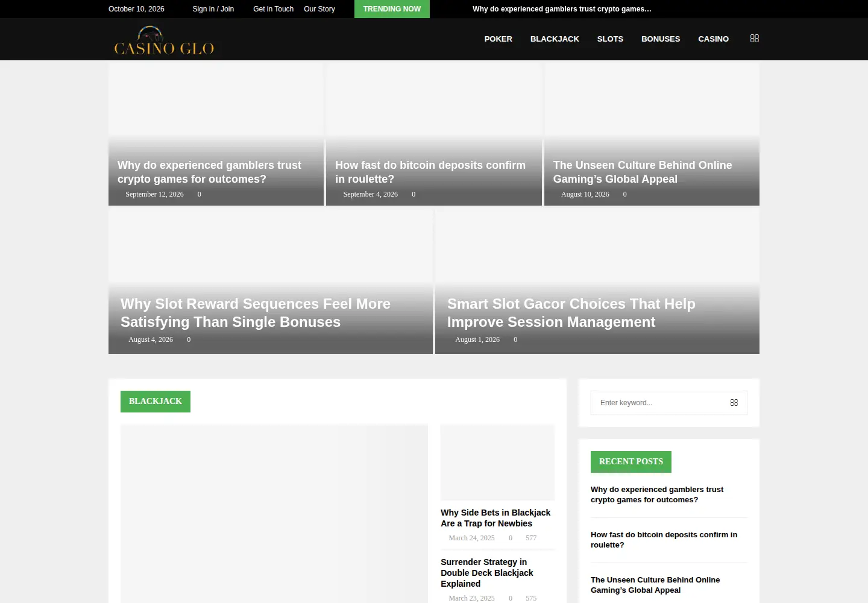Submit the sidebar keyword search icon
This screenshot has width=868, height=603.
734,403
